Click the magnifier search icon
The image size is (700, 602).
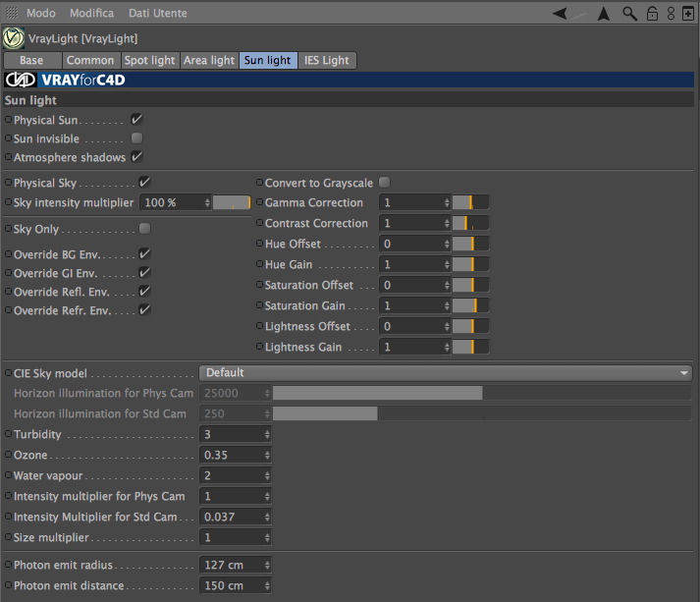[629, 14]
